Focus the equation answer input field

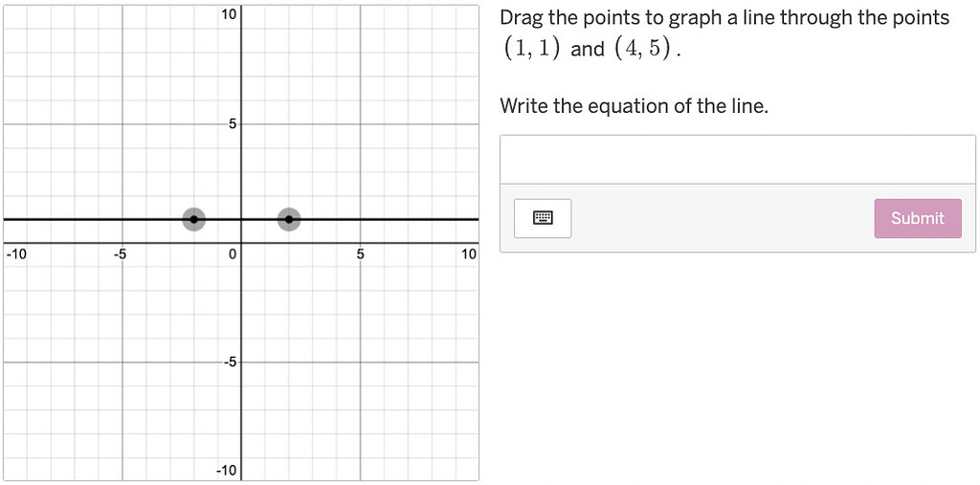[x=738, y=160]
